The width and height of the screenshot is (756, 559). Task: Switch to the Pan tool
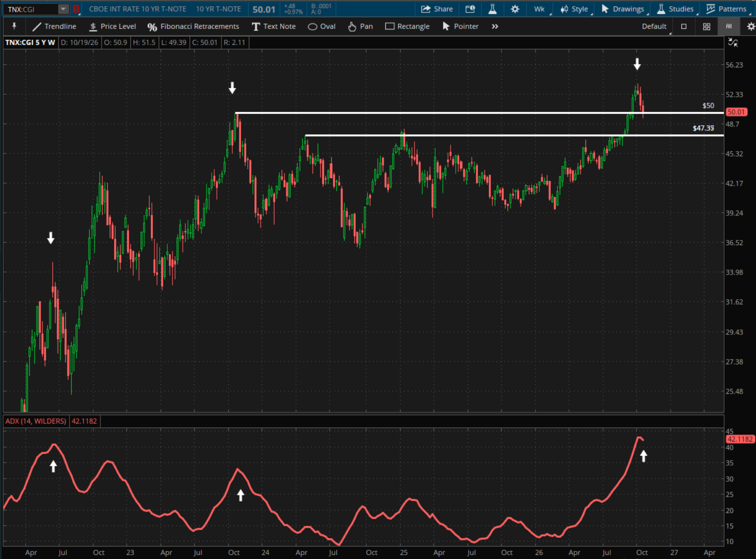(360, 26)
